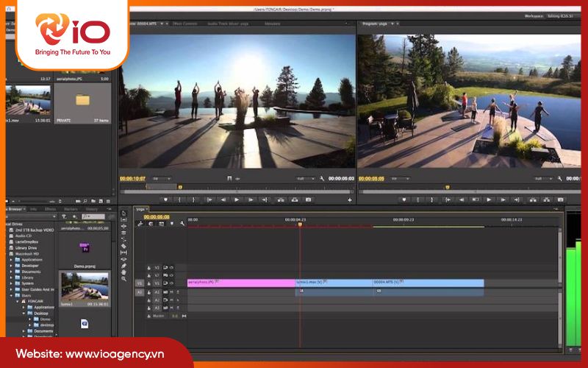The width and height of the screenshot is (588, 368).
Task: Select the Slide tool
Action: tap(123, 259)
